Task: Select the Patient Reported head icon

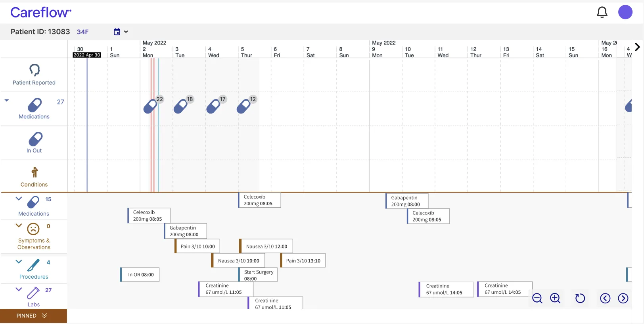Action: click(x=34, y=70)
